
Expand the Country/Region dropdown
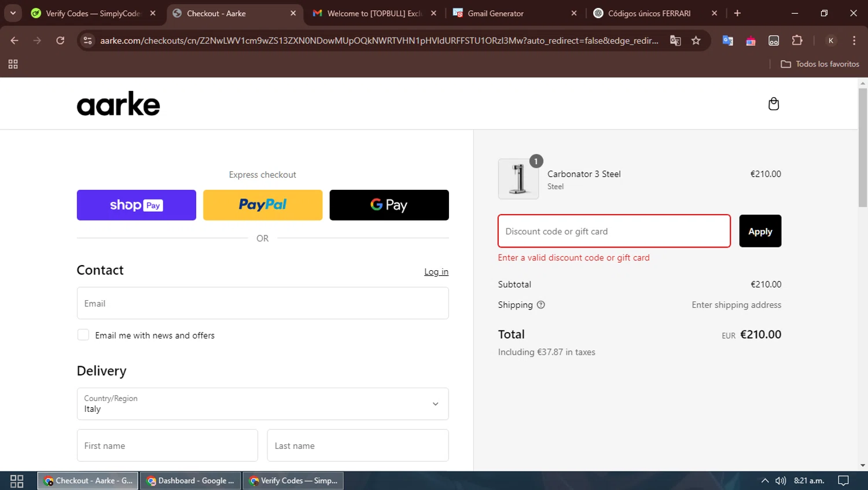(x=263, y=404)
